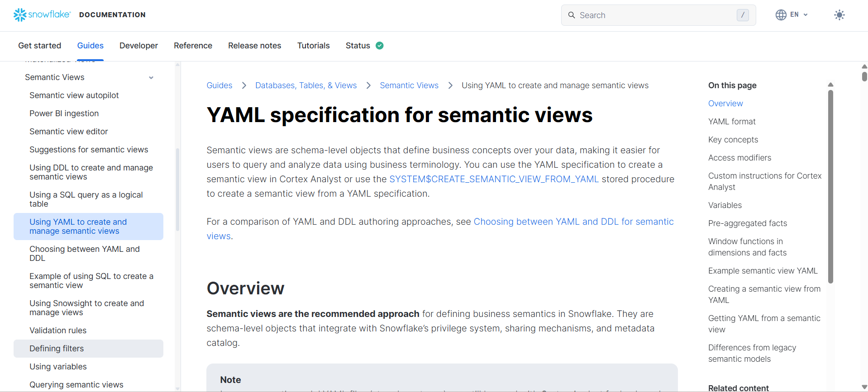868x392 pixels.
Task: Click the left sidebar scrollbar thumb
Action: [177, 189]
